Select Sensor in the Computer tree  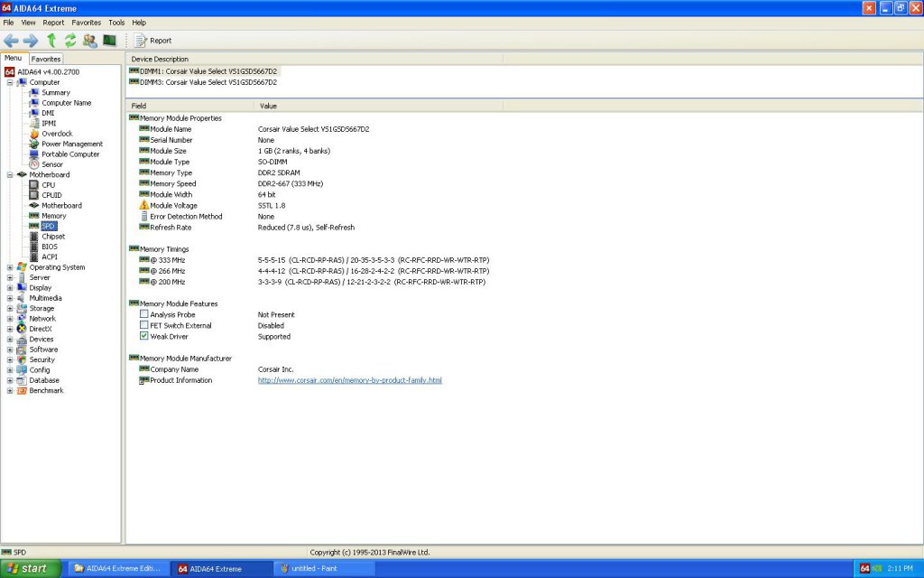pyautogui.click(x=52, y=164)
